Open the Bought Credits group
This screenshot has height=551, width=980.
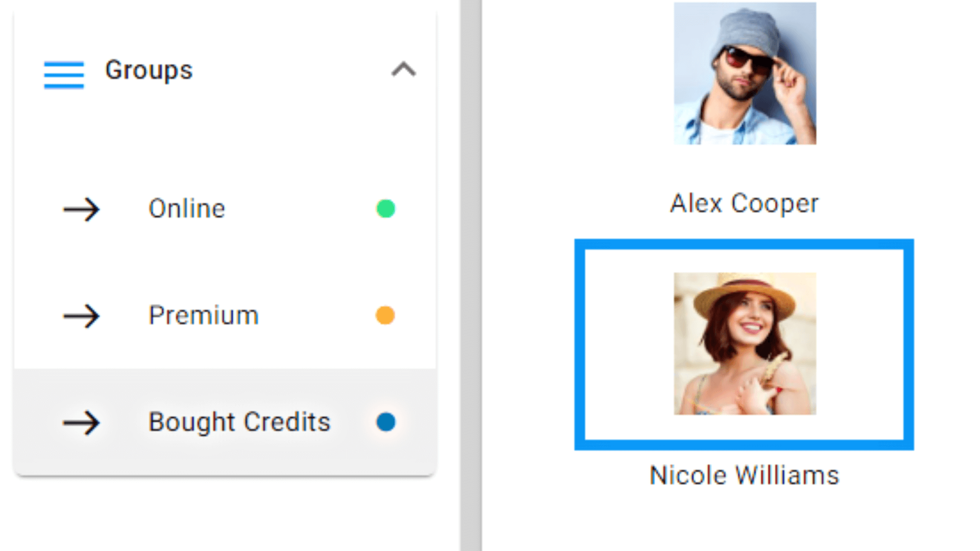(239, 422)
